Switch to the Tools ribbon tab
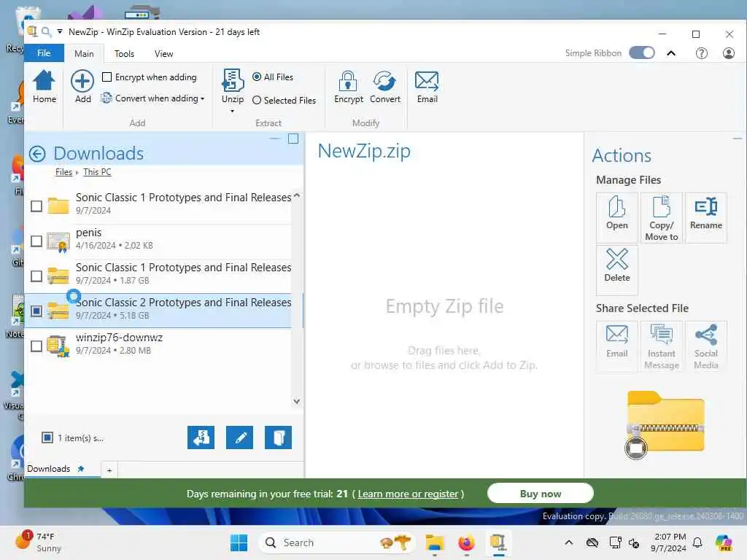The height and width of the screenshot is (560, 747). 124,54
